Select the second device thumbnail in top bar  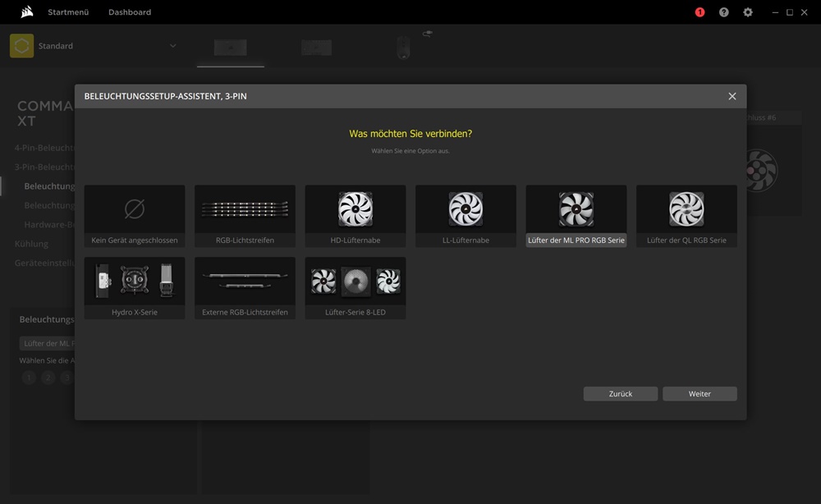316,47
